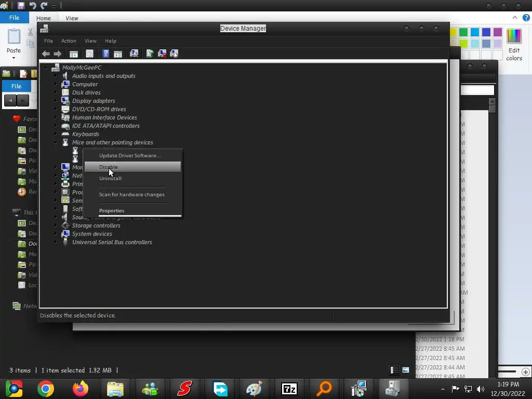Choose Update Driver Software from context menu
This screenshot has width=532, height=399.
(x=132, y=156)
